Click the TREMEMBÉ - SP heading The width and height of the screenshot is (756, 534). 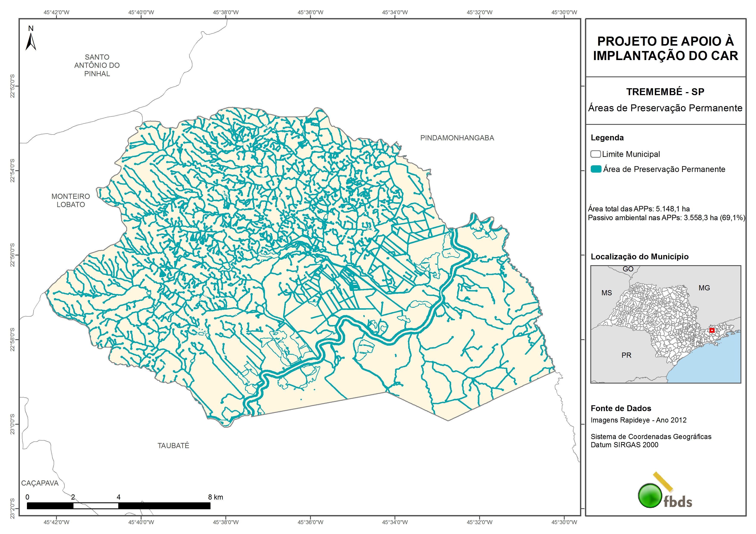point(665,92)
